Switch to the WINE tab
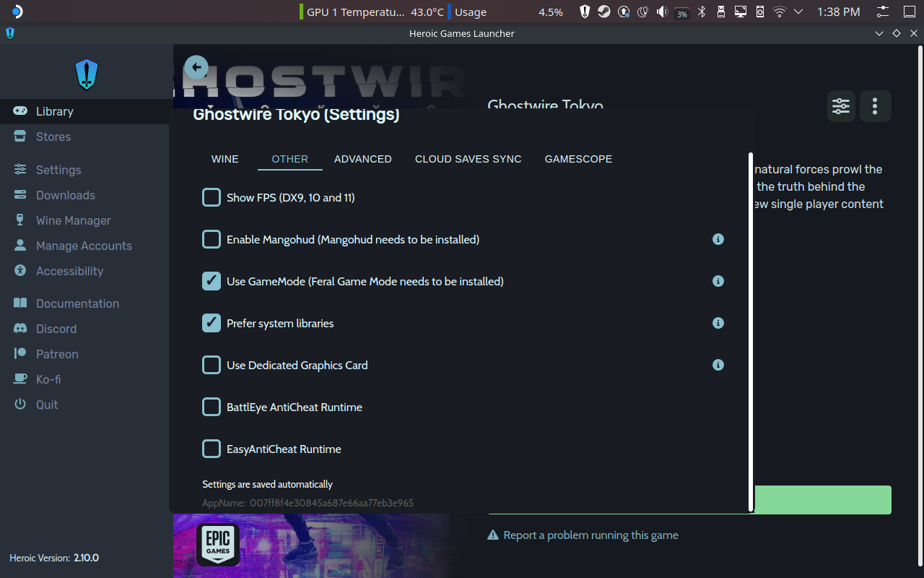924x578 pixels. [225, 159]
